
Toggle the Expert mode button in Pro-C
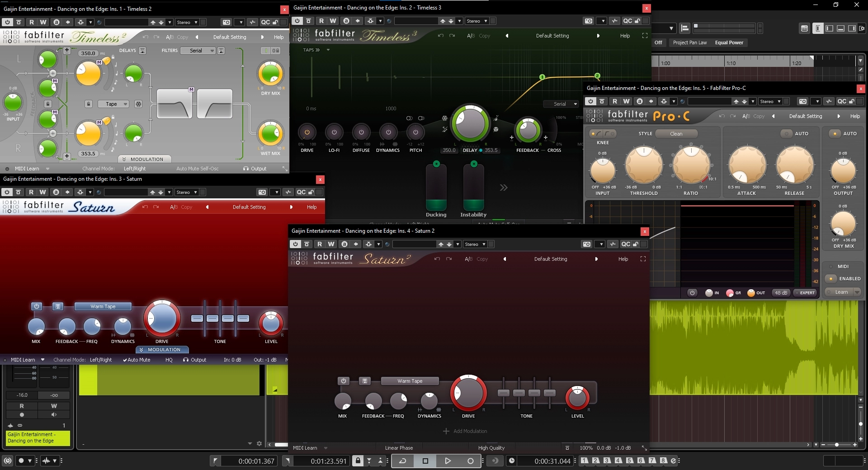click(805, 293)
